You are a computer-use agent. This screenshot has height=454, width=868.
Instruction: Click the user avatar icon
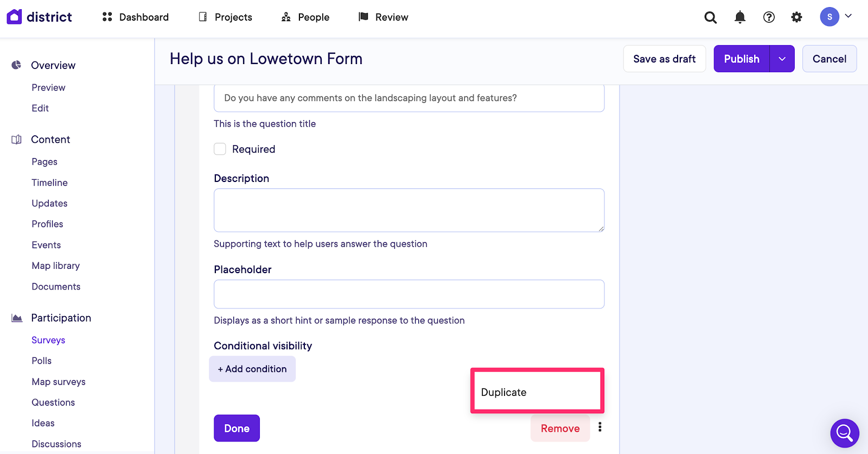(x=829, y=17)
